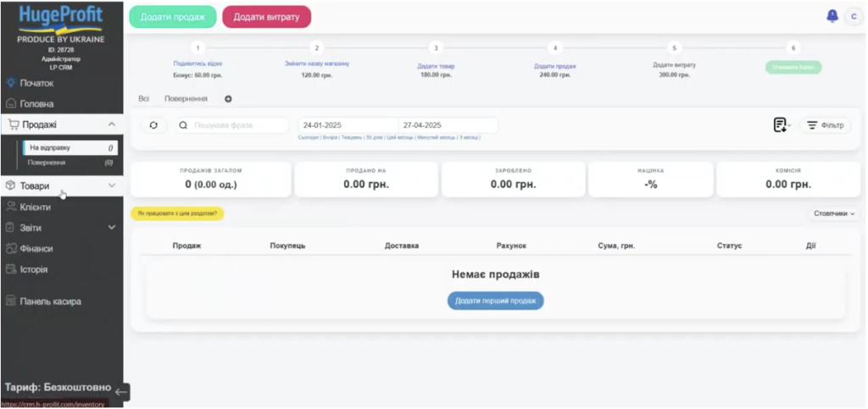The width and height of the screenshot is (868, 409).
Task: Expand the Звіти sidebar chevron
Action: tap(111, 228)
